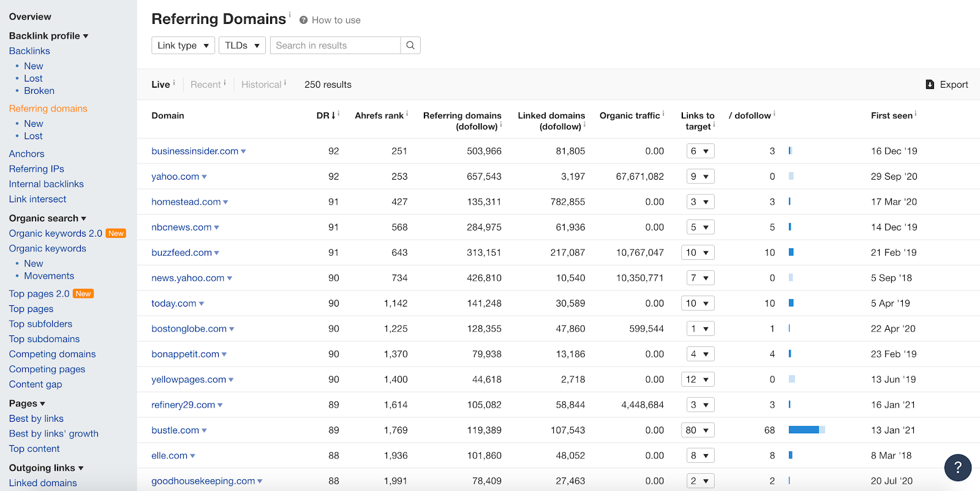Click info icon next to Historical tab
The image size is (980, 491).
(285, 82)
